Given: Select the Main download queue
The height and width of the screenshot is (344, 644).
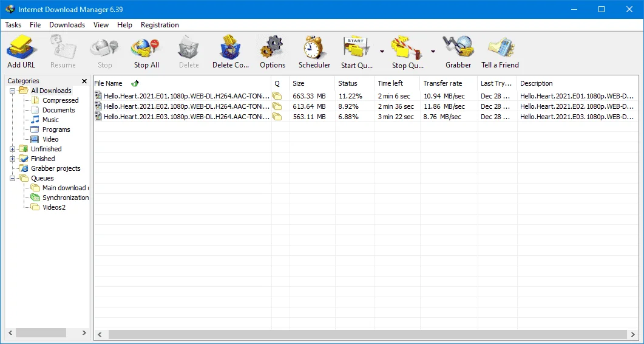Looking at the screenshot, I should point(66,188).
